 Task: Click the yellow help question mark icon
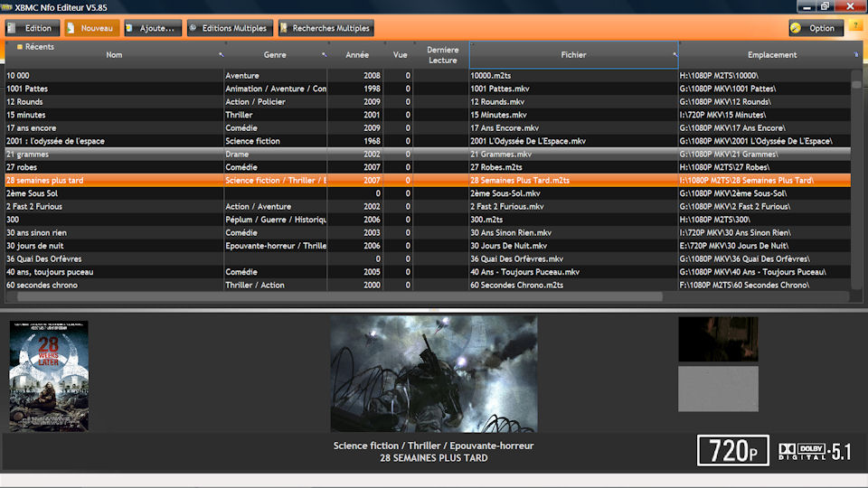pyautogui.click(x=854, y=28)
